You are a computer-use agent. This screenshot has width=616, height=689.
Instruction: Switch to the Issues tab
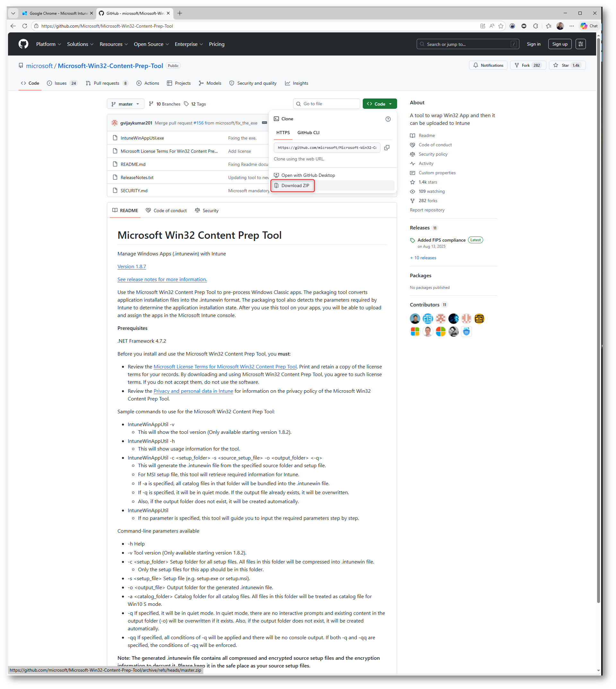(62, 83)
